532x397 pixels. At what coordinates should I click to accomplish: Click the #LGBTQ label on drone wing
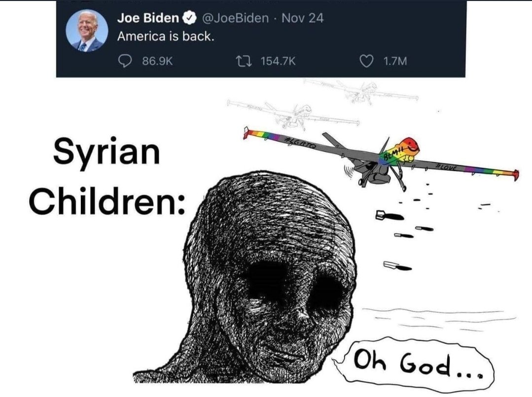[300, 142]
